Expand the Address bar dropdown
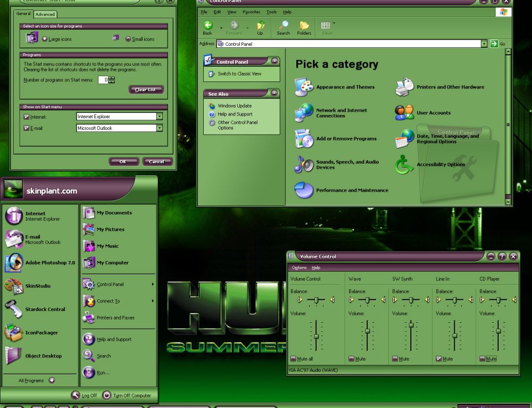 point(484,44)
